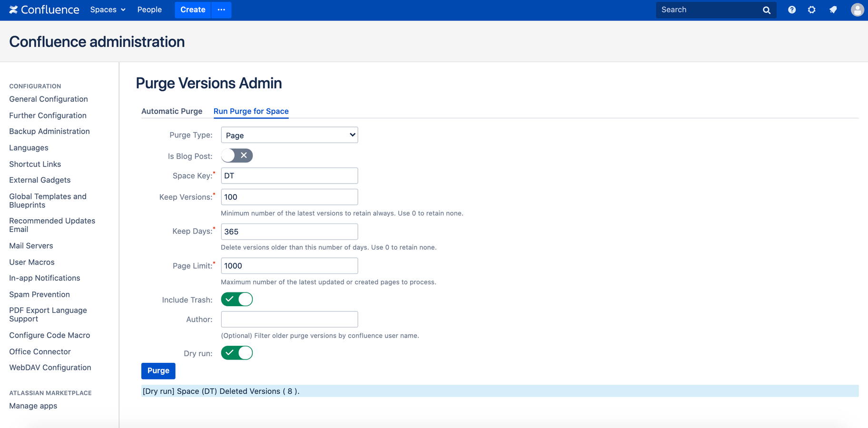
Task: Open External Gadgets
Action: click(40, 180)
